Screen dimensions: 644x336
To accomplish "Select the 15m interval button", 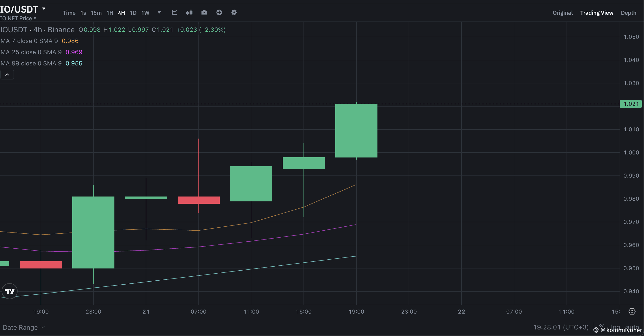I will coord(96,13).
